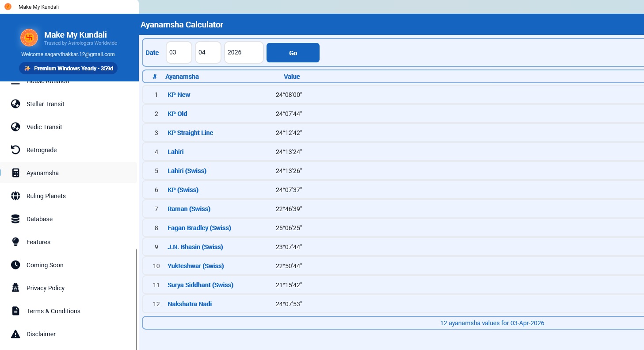Click the Coming Soon clock icon

point(15,265)
